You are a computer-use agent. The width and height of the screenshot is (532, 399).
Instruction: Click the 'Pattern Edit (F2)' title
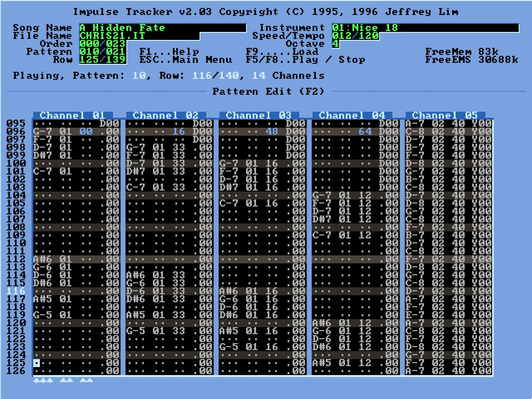[269, 92]
